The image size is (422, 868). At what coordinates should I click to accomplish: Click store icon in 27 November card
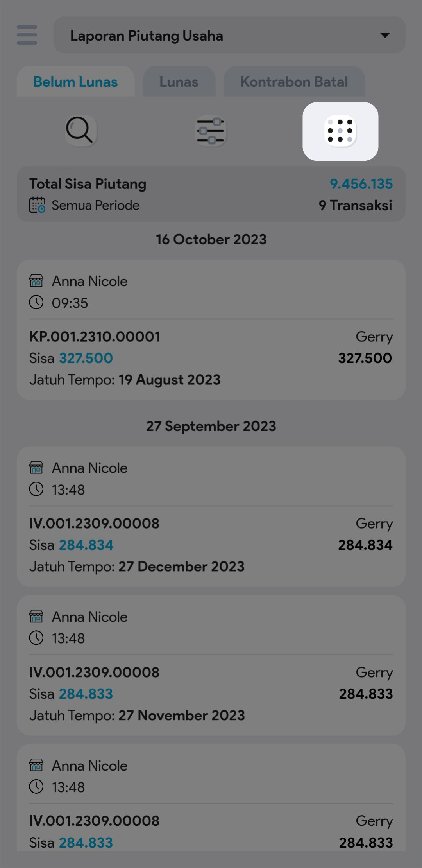pyautogui.click(x=36, y=617)
